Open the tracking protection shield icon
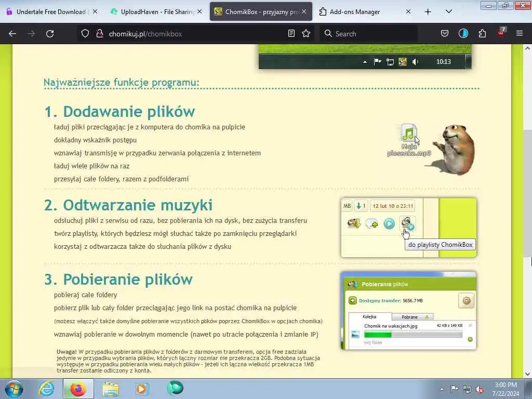The width and height of the screenshot is (532, 399). (85, 34)
